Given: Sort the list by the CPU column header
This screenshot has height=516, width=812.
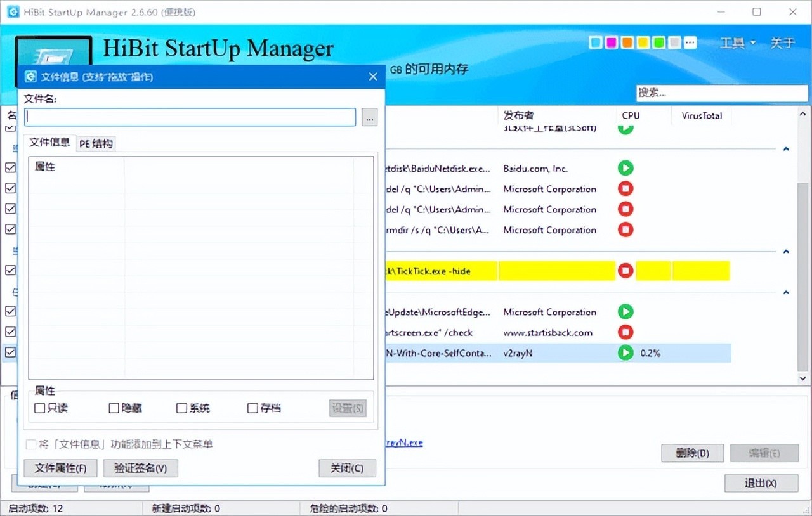Looking at the screenshot, I should point(643,115).
